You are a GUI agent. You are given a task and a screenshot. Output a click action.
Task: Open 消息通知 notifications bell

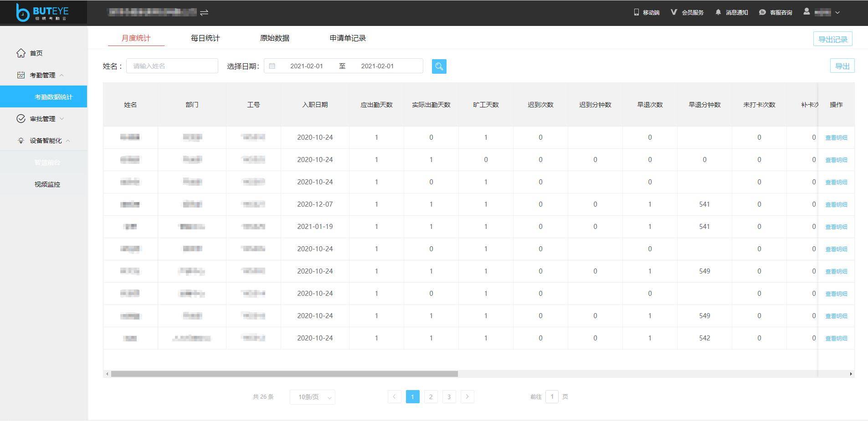click(731, 12)
